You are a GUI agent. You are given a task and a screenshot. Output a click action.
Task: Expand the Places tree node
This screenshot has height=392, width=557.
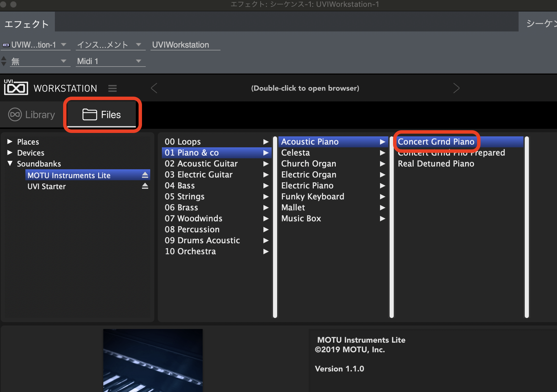(10, 142)
